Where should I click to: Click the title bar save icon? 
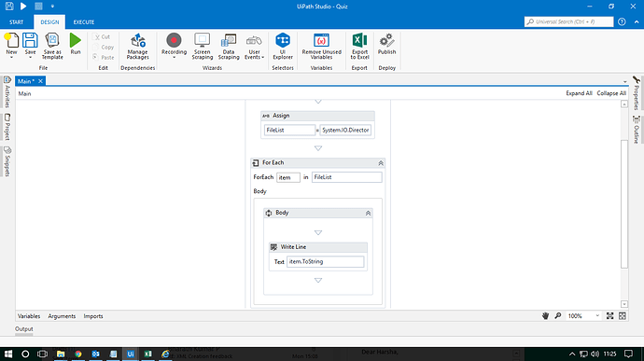click(x=9, y=7)
